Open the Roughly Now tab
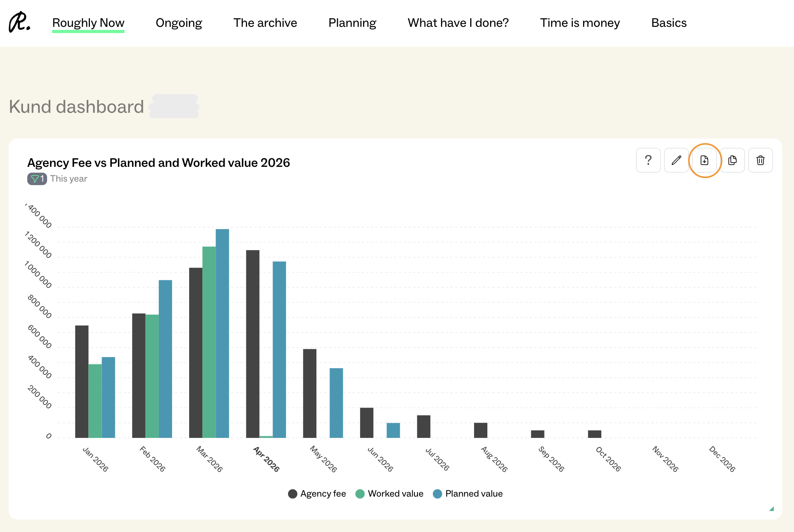This screenshot has height=532, width=794. [88, 23]
